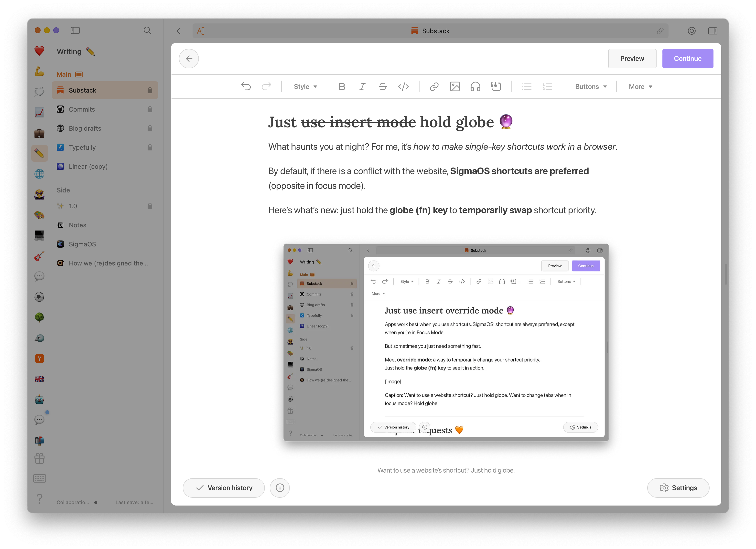The width and height of the screenshot is (756, 549).
Task: Apply strikethrough formatting
Action: 383,87
